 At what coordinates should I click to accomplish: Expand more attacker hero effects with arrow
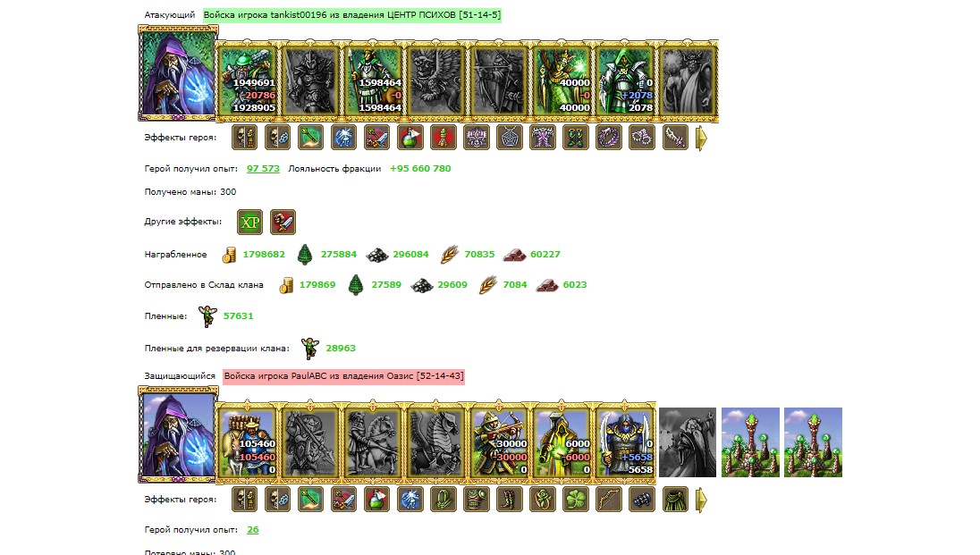click(701, 139)
